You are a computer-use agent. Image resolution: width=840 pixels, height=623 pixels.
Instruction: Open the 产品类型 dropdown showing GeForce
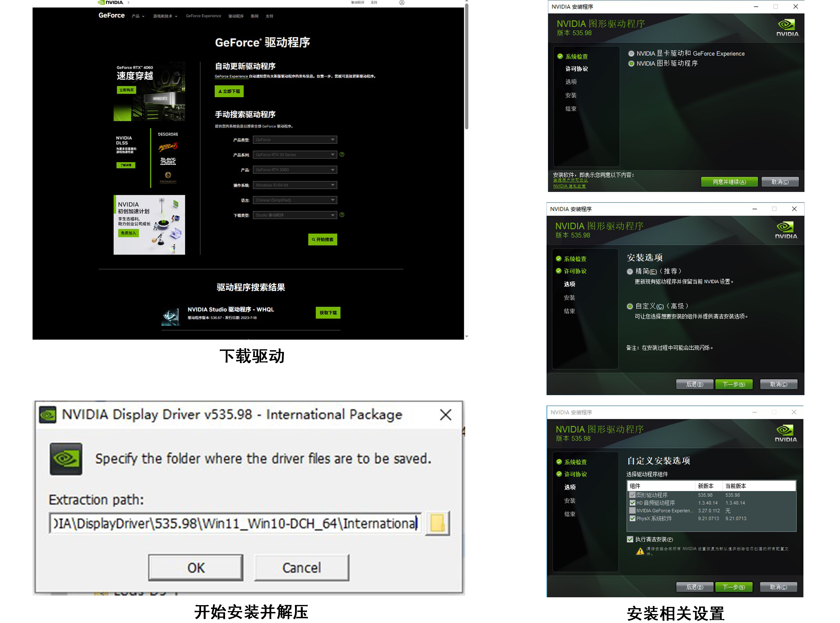click(295, 140)
